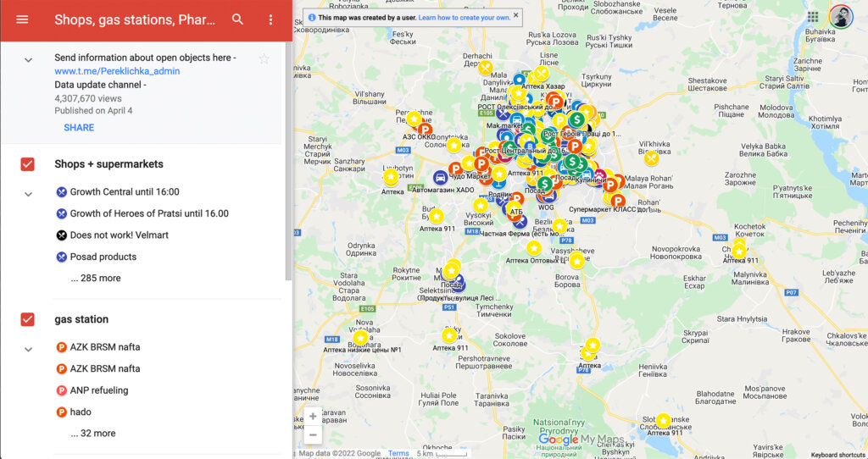868x459 pixels.
Task: Show '... 285 more' shop entries
Action: point(95,278)
